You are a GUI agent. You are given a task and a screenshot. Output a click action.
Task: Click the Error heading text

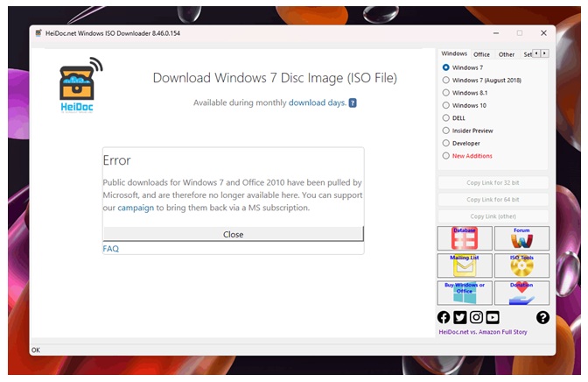(116, 160)
